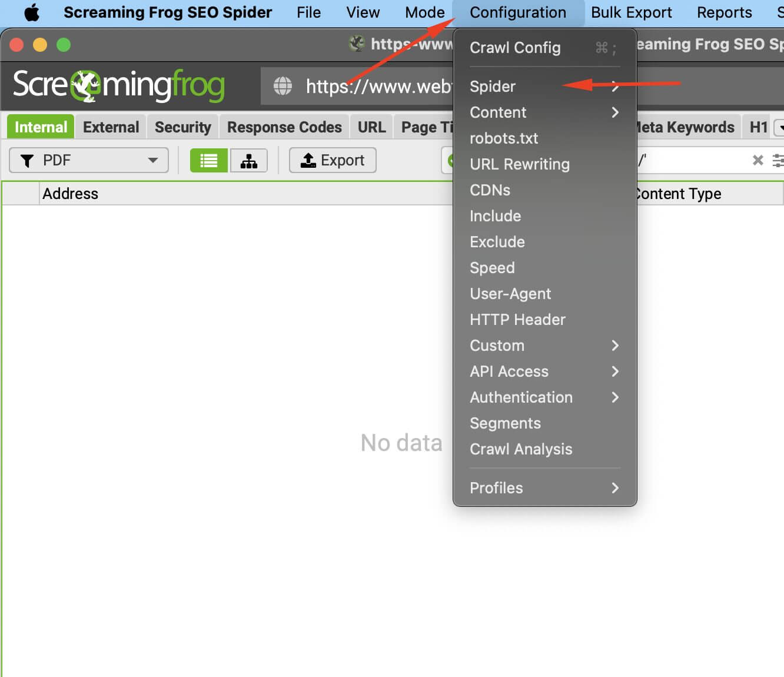
Task: Click the Export button
Action: coord(333,160)
